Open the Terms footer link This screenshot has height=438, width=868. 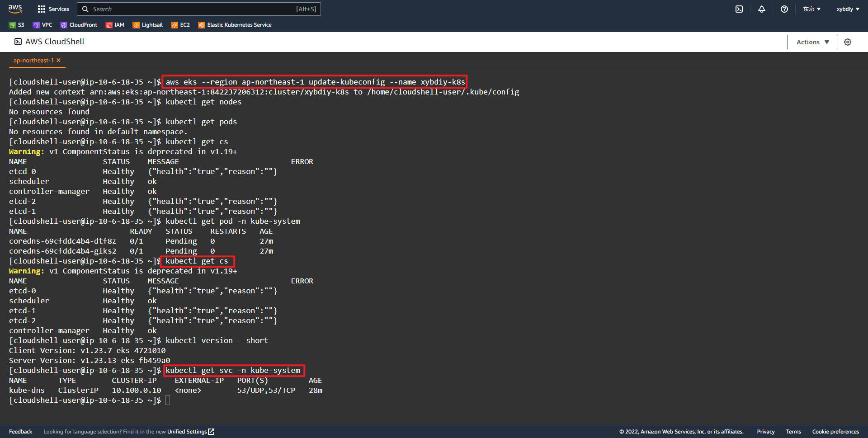[793, 432]
